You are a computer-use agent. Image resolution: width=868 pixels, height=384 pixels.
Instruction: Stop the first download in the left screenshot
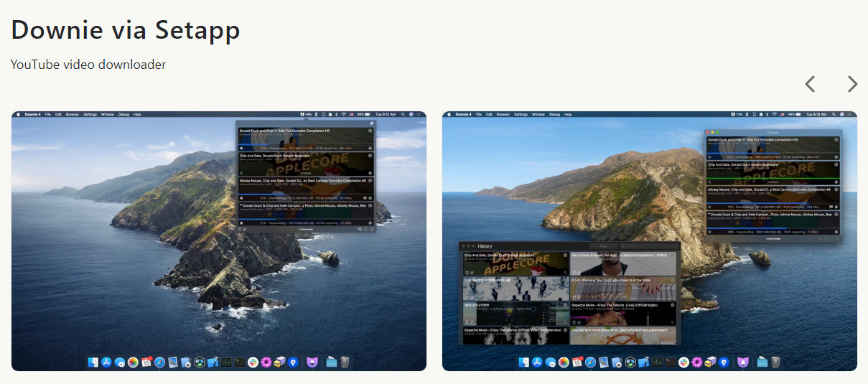point(242,149)
